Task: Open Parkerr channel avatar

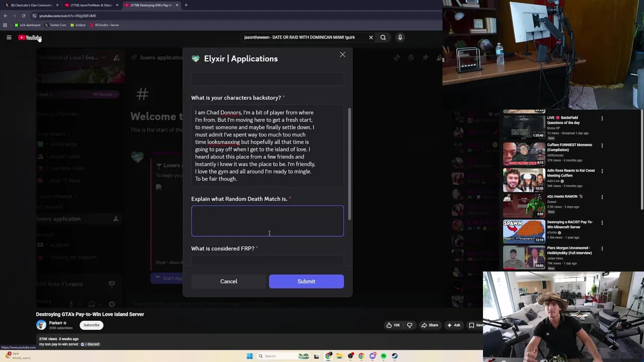Action: 41,325
